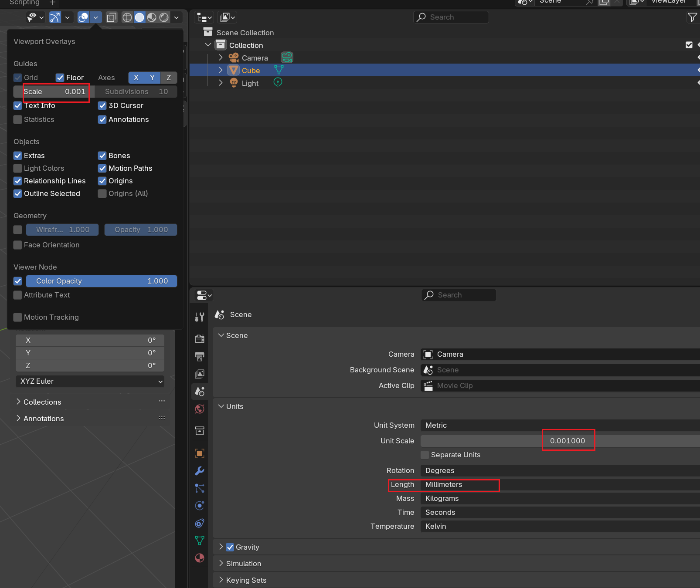Toggle viewport overlays icon

[x=83, y=17]
